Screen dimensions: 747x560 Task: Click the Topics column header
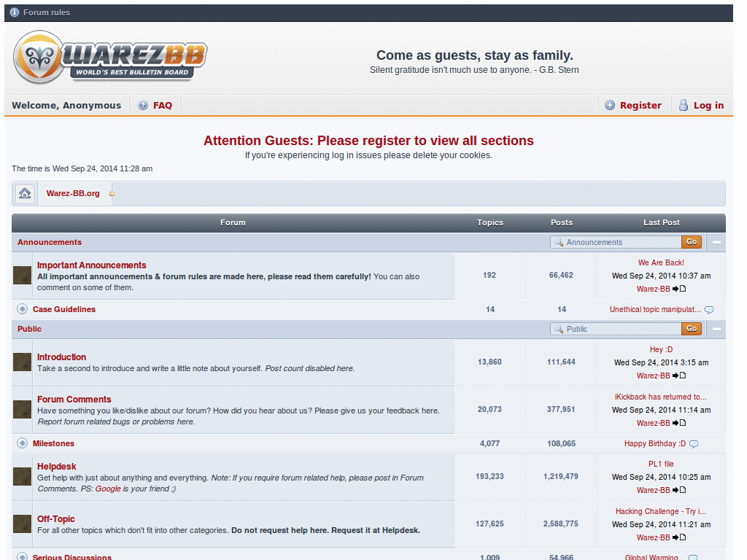coord(489,222)
